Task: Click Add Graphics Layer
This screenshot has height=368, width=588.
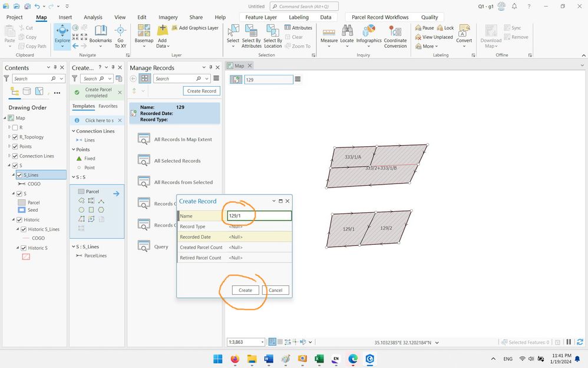Action: [x=195, y=28]
